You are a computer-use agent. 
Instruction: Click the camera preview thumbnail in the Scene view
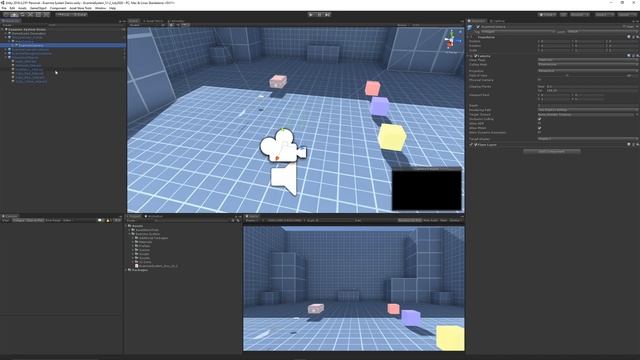pos(427,190)
